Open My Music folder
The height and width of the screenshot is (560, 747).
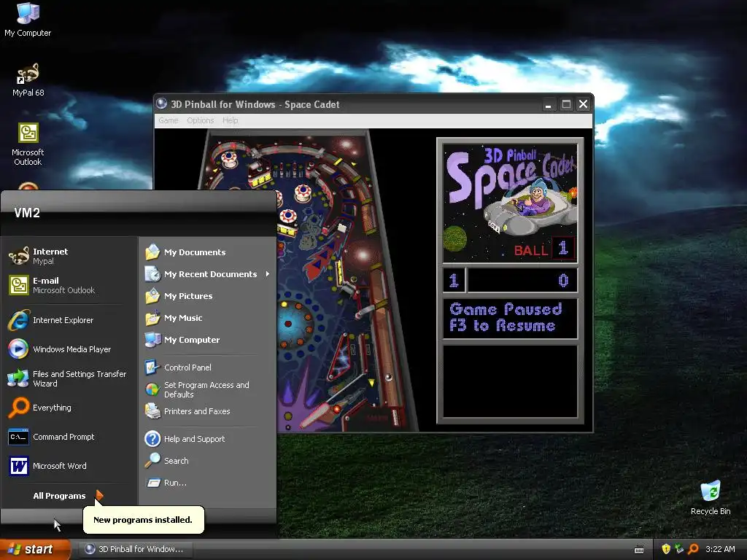tap(208, 318)
